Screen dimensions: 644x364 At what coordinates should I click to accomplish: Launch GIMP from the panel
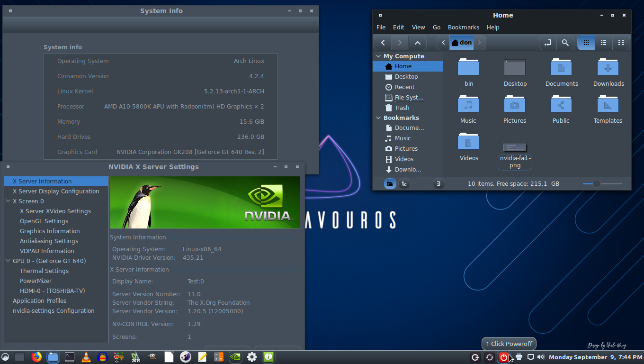point(152,357)
